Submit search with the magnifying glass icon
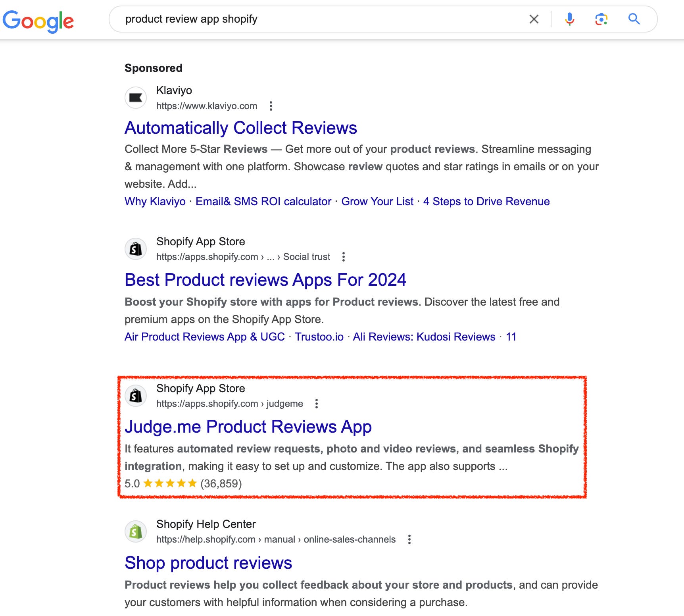The image size is (684, 616). tap(634, 19)
